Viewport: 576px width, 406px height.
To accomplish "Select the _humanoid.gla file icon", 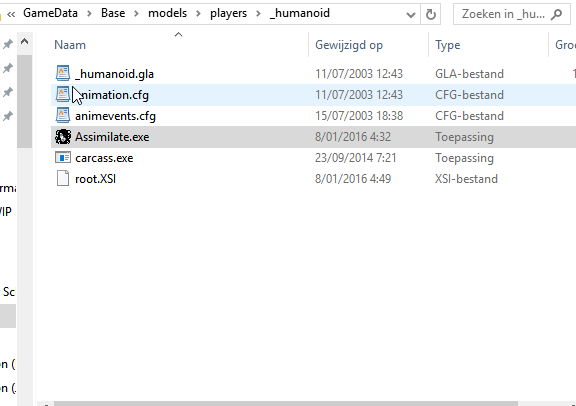I will (x=63, y=73).
